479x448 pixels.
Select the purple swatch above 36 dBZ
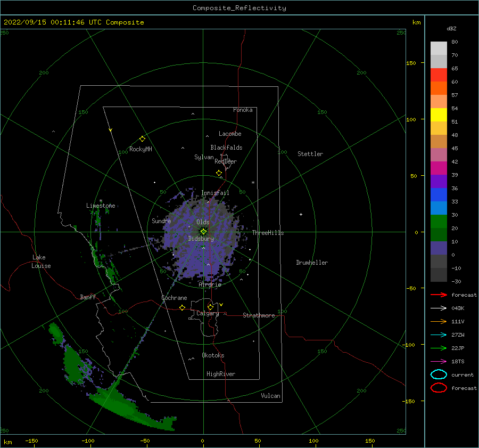pyautogui.click(x=439, y=181)
